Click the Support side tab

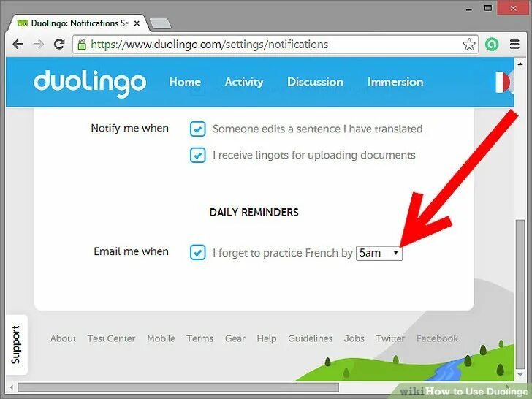point(16,345)
